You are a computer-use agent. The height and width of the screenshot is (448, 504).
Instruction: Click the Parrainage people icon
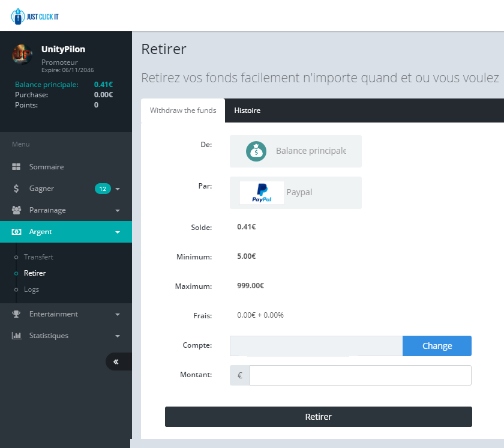point(17,210)
